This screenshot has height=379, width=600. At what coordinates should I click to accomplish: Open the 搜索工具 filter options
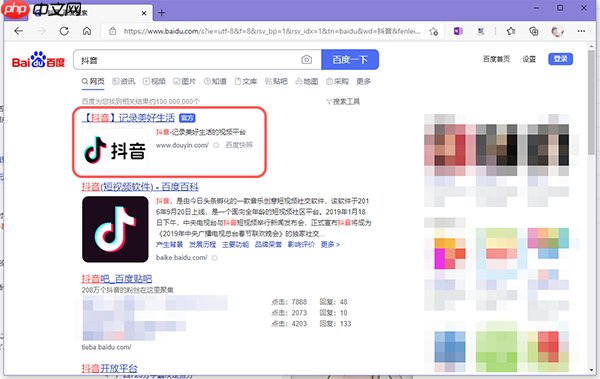pyautogui.click(x=343, y=102)
